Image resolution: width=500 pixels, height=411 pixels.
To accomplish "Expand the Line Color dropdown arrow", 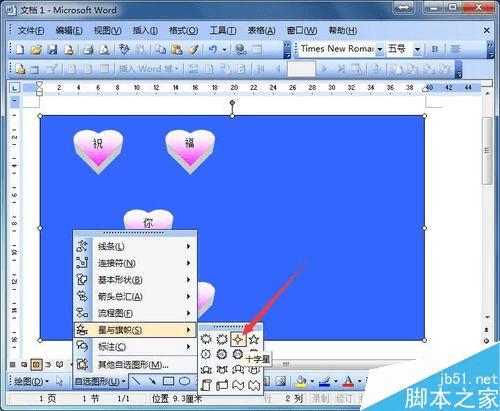I will pos(336,381).
